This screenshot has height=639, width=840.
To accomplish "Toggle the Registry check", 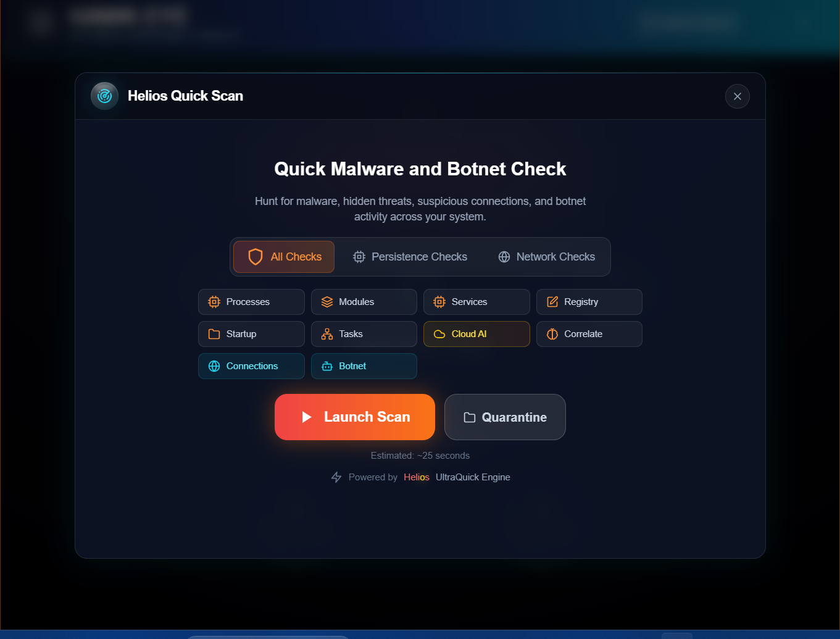I will pos(589,302).
